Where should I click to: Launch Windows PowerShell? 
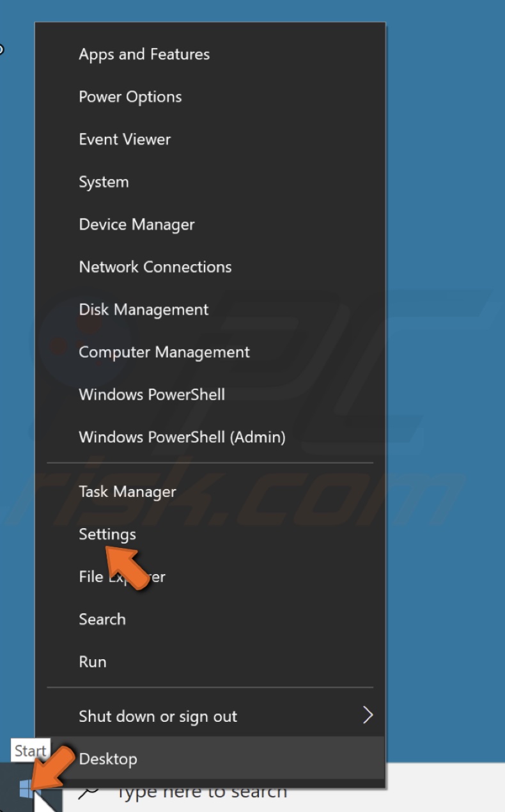click(x=151, y=394)
